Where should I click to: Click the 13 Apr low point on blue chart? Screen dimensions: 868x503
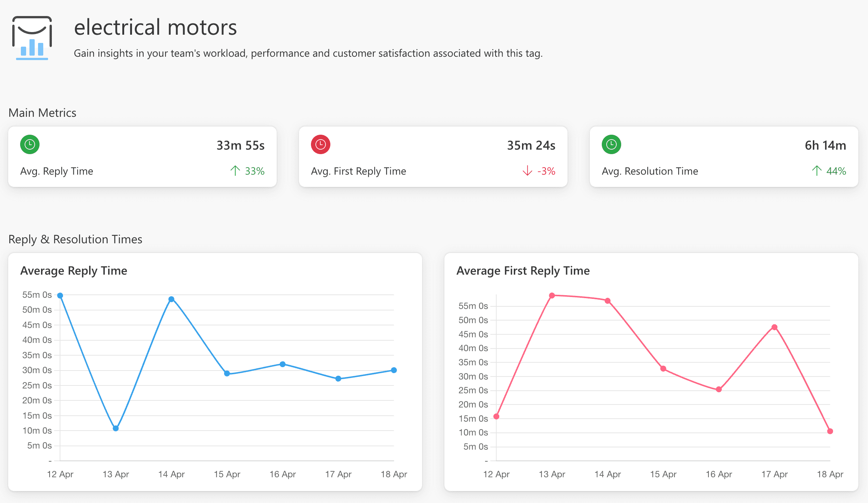click(116, 428)
